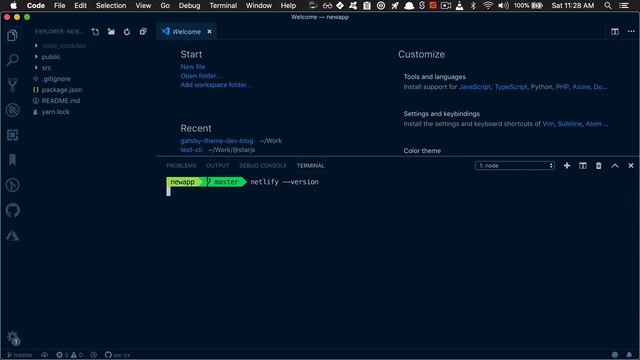Close the terminal panel
The height and width of the screenshot is (360, 640).
tap(631, 166)
